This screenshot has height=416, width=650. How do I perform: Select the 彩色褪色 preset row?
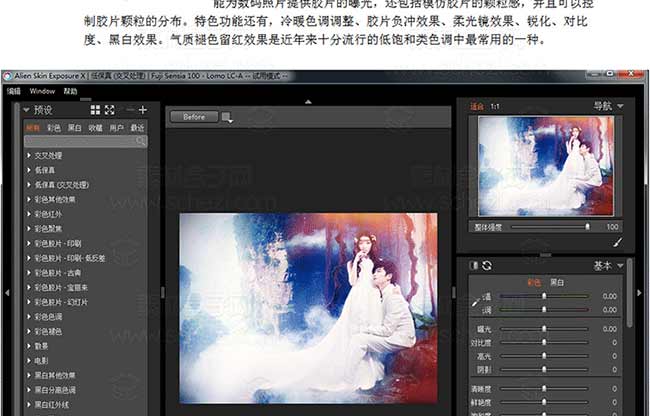pyautogui.click(x=85, y=331)
